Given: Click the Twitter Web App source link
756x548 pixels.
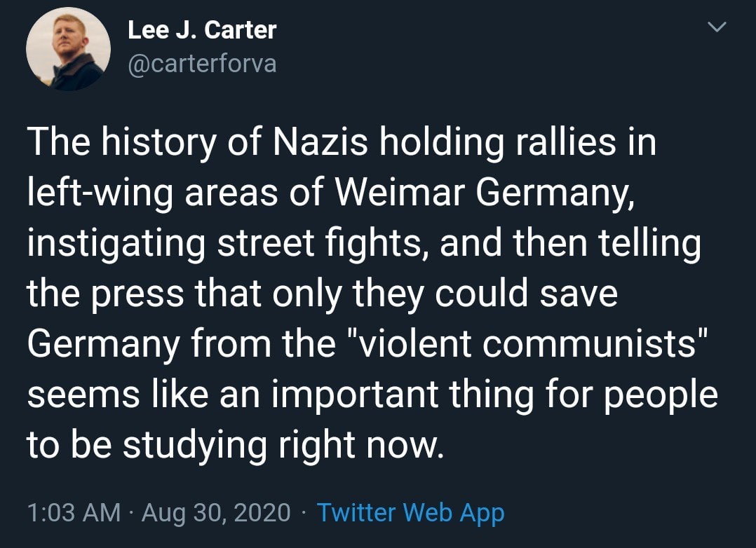Looking at the screenshot, I should (410, 512).
